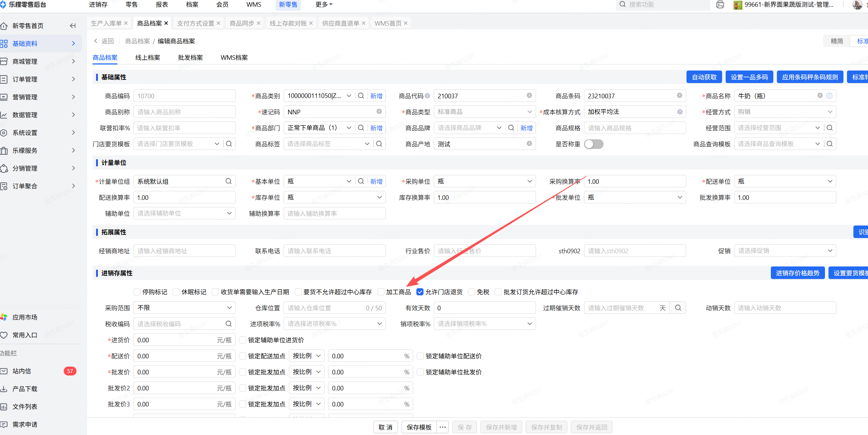This screenshot has width=868, height=435.
Task: Click into the 商品别称 input field
Action: coord(184,112)
